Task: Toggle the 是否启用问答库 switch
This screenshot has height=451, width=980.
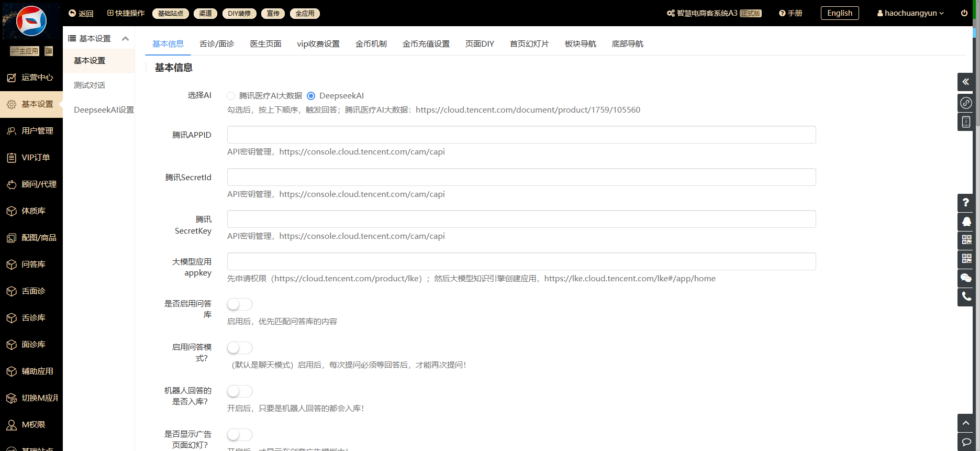Action: point(240,304)
